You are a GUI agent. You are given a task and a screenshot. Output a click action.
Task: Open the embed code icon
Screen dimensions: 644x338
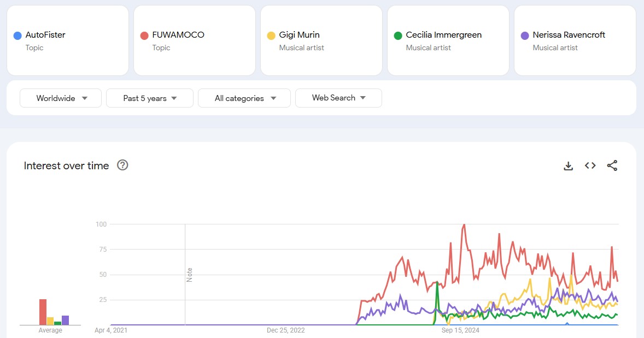[x=590, y=165]
